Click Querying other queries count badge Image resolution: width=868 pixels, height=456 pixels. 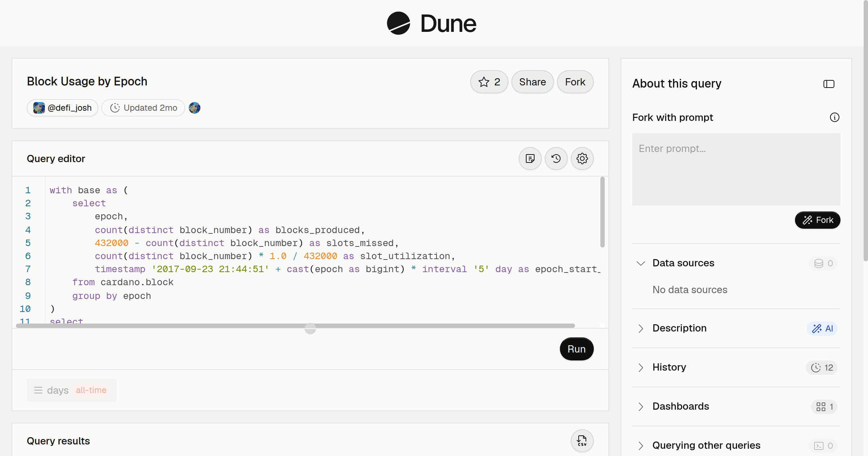[824, 446]
